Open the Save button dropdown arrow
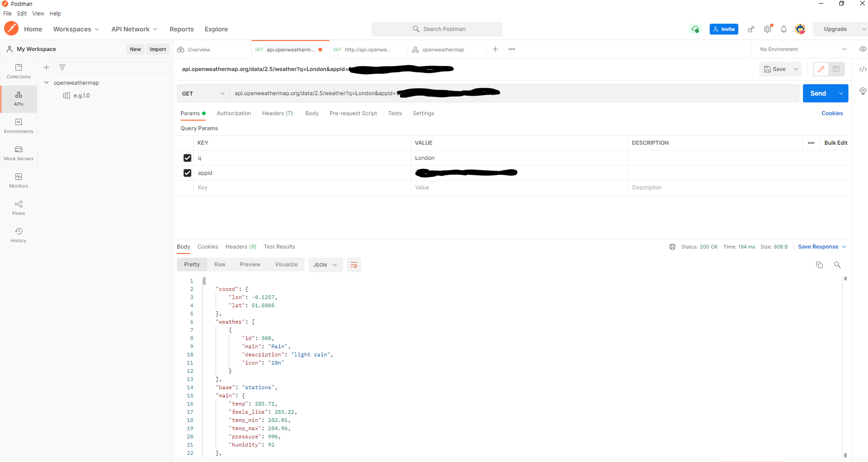This screenshot has width=868, height=462. (796, 69)
